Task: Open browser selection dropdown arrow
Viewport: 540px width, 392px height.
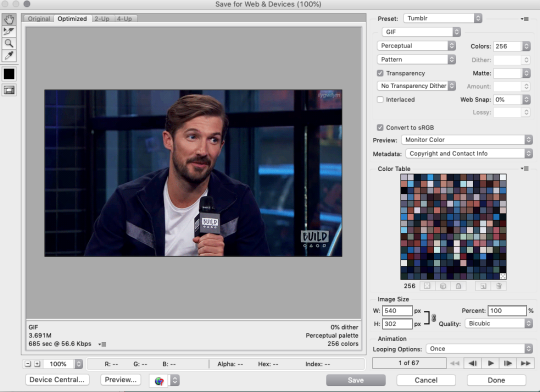Action: [x=175, y=381]
